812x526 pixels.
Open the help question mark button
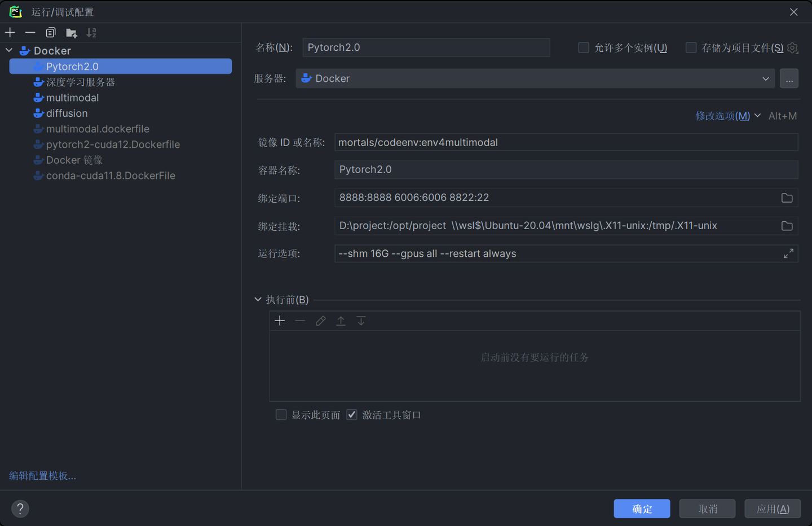click(x=20, y=509)
